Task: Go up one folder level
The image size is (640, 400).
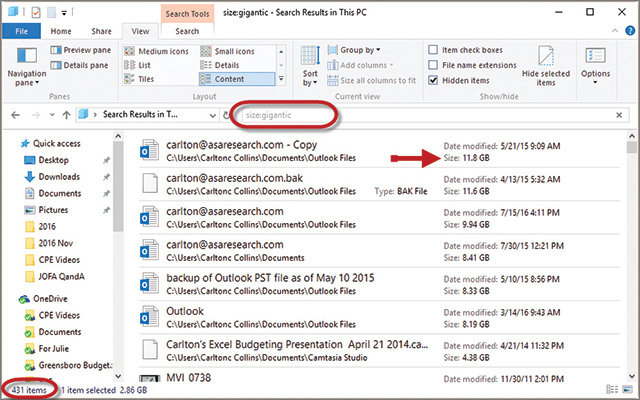Action: click(67, 115)
